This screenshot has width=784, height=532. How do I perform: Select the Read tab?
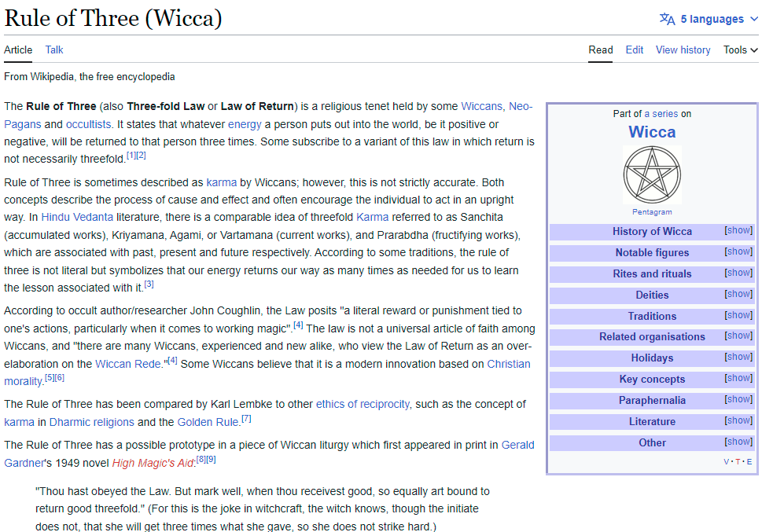(601, 50)
